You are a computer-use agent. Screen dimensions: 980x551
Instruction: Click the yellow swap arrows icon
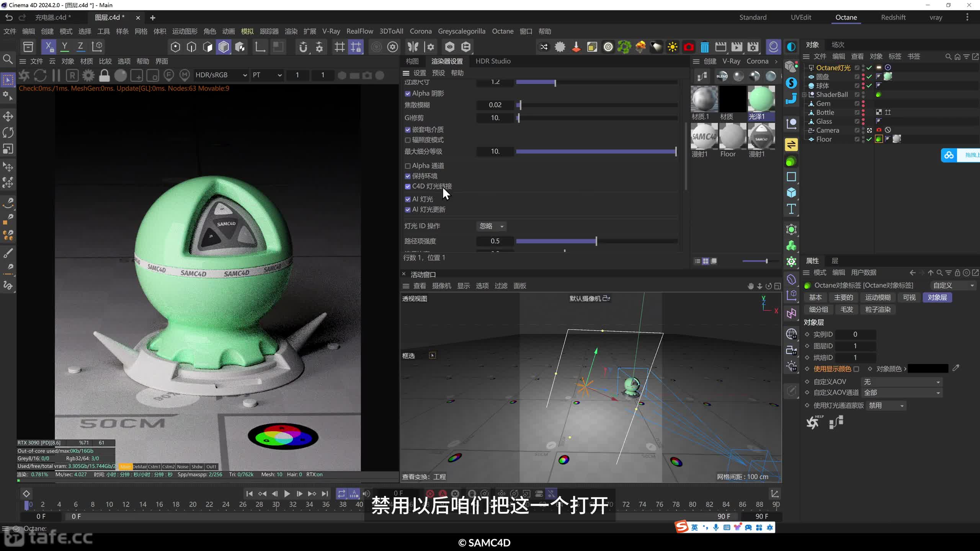(791, 145)
